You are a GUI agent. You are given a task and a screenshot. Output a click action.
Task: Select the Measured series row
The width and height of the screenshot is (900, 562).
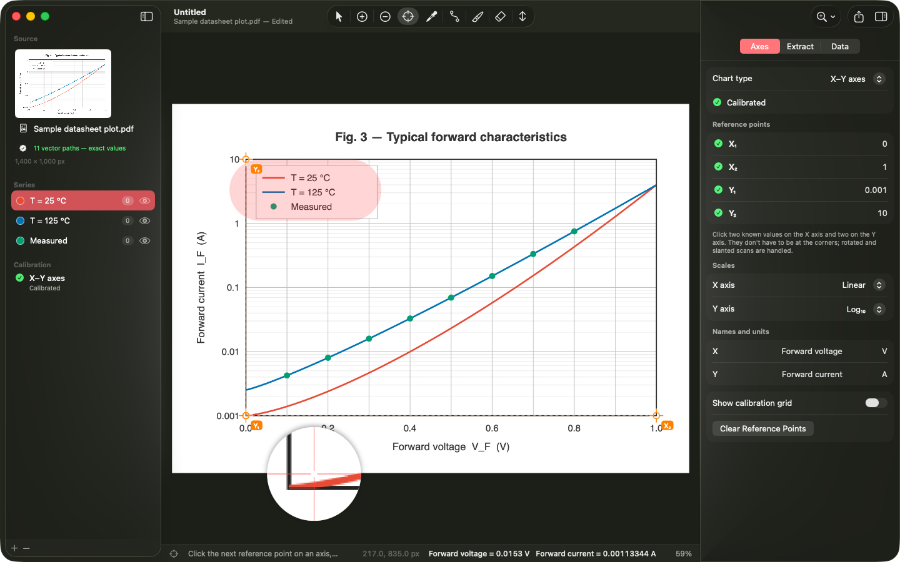coord(83,241)
